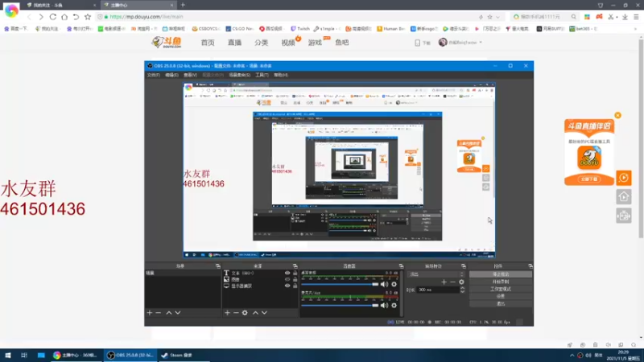
Task: Open the address bar dropdown arrow
Action: [497, 17]
